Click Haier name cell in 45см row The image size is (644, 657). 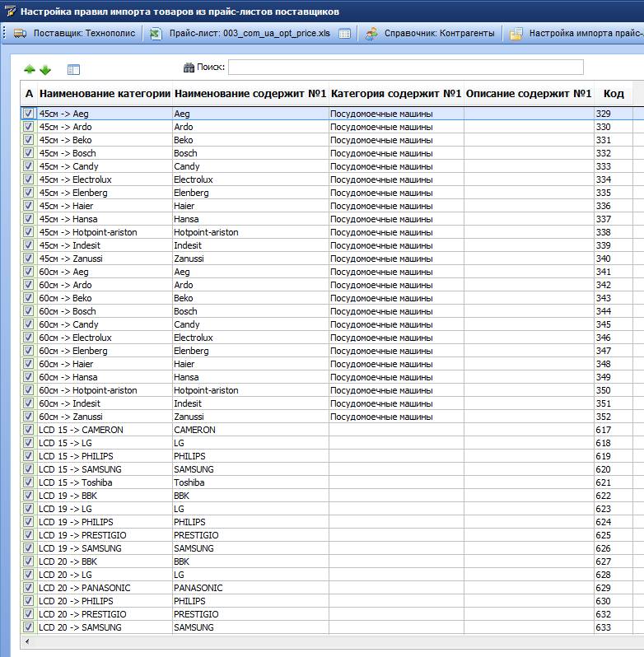pos(250,206)
